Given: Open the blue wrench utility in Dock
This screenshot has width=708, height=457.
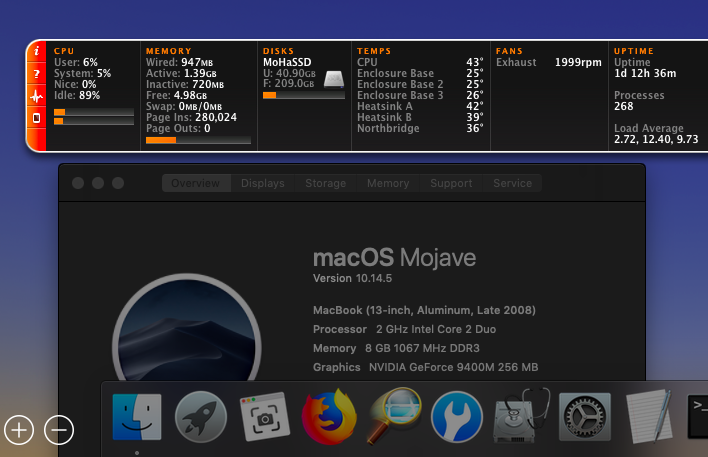Looking at the screenshot, I should tap(456, 417).
